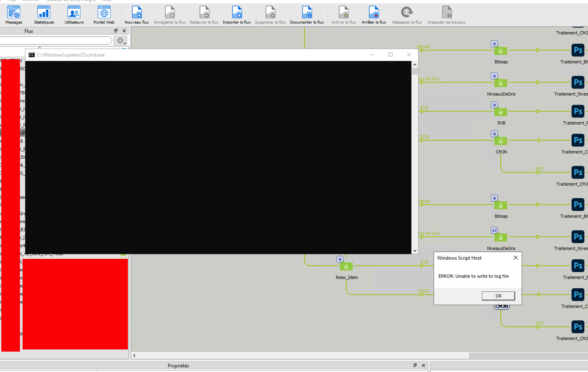Viewport: 588px width, 372px height.
Task: Click the 'Propriétés' panel title
Action: pos(178,365)
